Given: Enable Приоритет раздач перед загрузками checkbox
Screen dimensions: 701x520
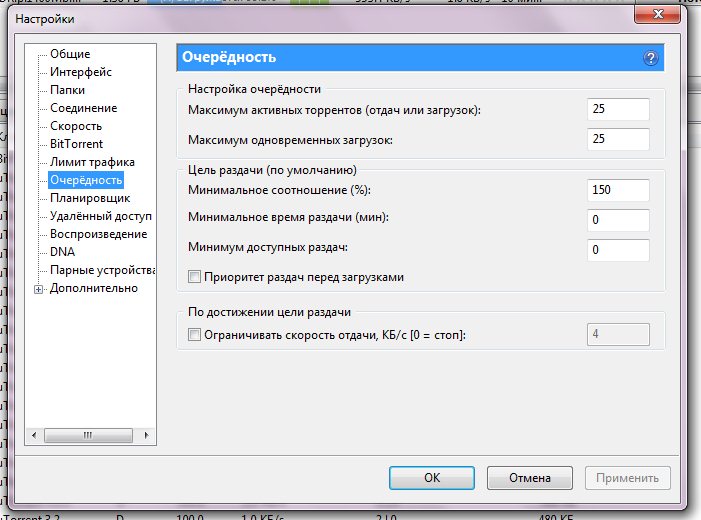Looking at the screenshot, I should tap(194, 277).
